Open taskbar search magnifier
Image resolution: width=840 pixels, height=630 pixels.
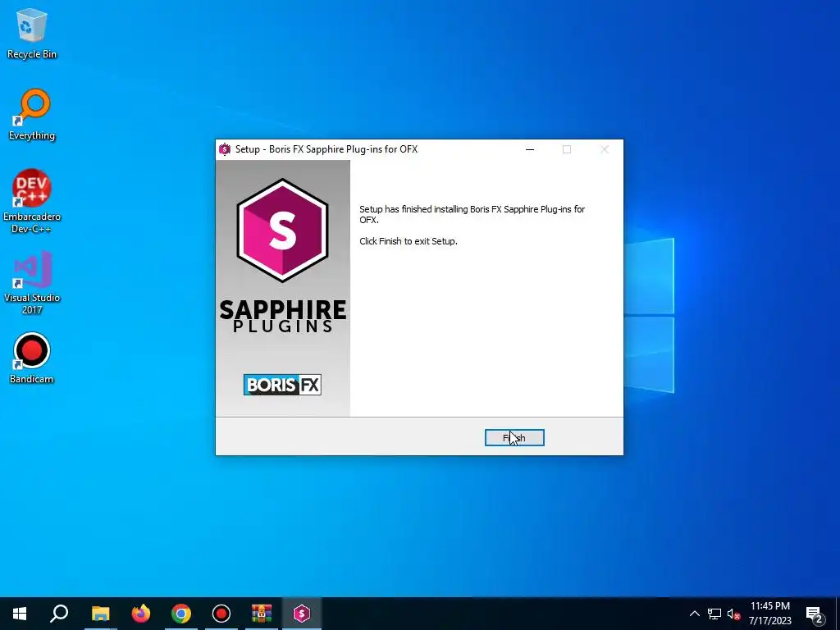pyautogui.click(x=59, y=614)
